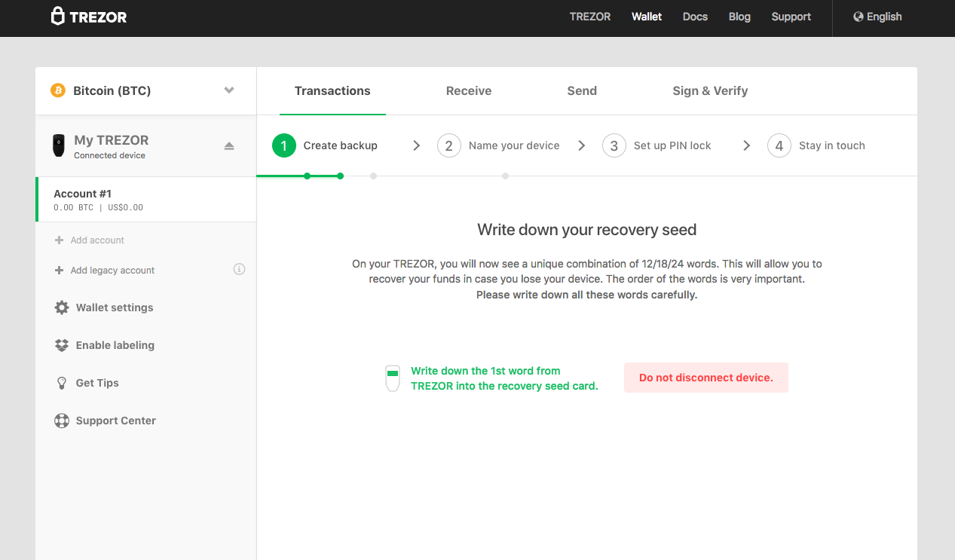This screenshot has height=560, width=955.
Task: Open the legacy account info icon
Action: (x=239, y=269)
